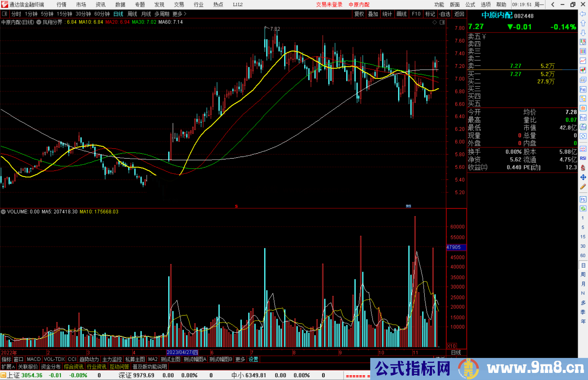Click 交易未登录 login link
588x380 pixels.
pos(329,5)
